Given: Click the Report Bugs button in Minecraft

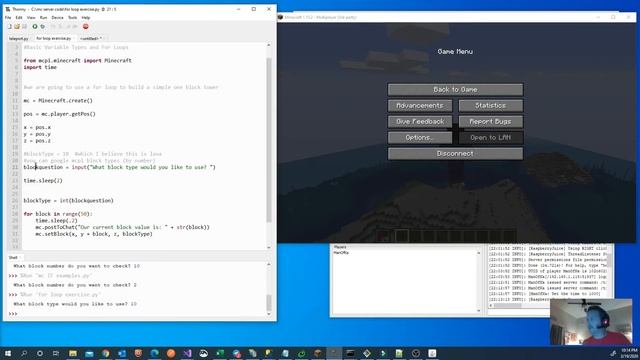Looking at the screenshot, I should (x=491, y=121).
